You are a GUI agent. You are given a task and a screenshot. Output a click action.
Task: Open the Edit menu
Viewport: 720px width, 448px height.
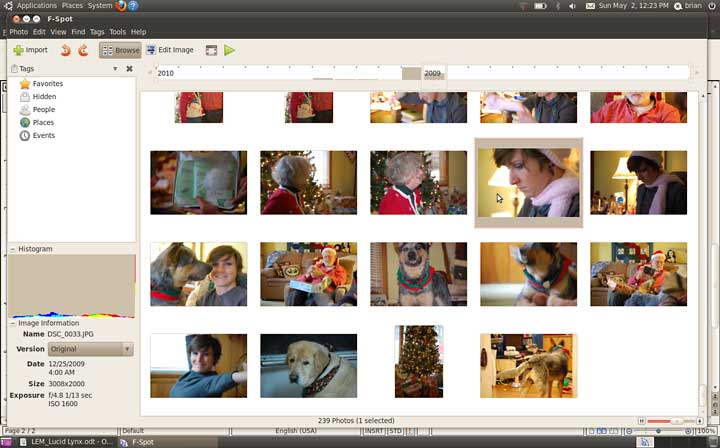39,32
